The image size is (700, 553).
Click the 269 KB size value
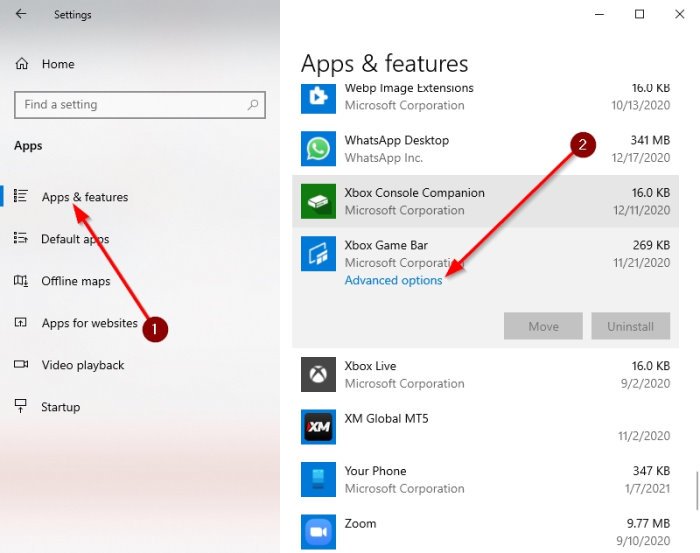pos(651,245)
